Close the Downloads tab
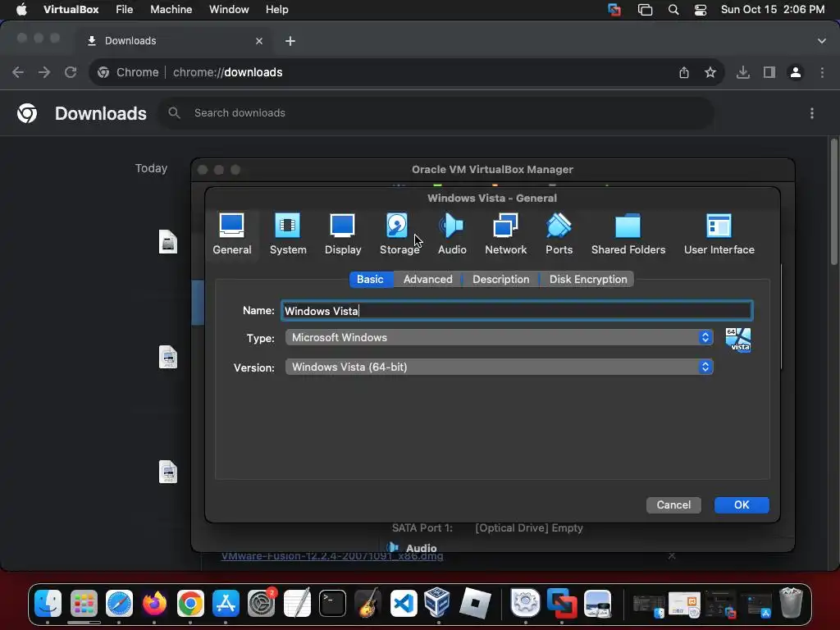The width and height of the screenshot is (840, 630). coord(259,41)
